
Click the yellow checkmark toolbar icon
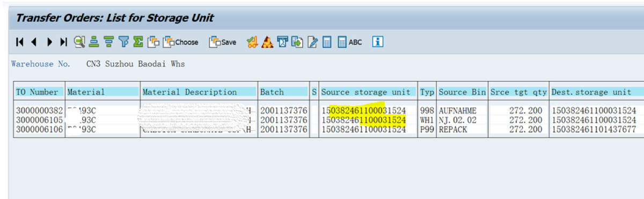(x=252, y=42)
